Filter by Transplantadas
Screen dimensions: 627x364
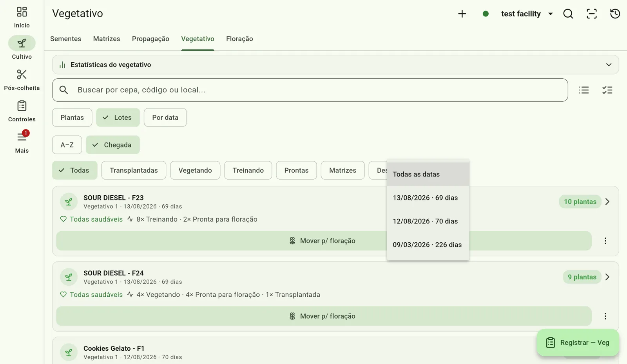pos(134,170)
